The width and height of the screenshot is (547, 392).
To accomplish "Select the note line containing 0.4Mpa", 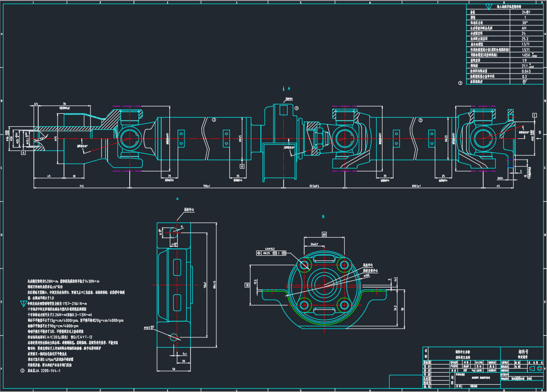I will (x=50, y=359).
